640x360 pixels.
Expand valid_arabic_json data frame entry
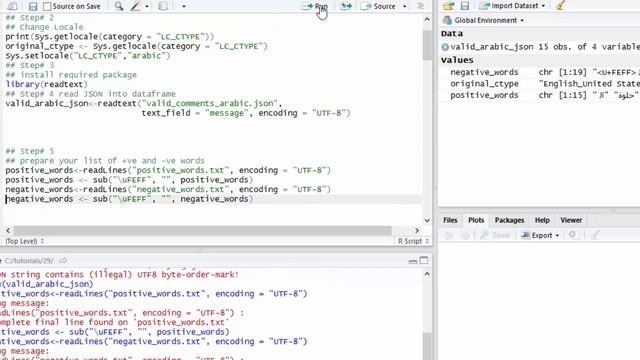tap(445, 47)
